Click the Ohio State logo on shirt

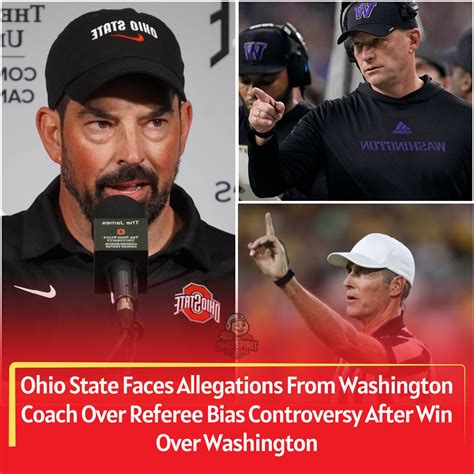[x=197, y=303]
